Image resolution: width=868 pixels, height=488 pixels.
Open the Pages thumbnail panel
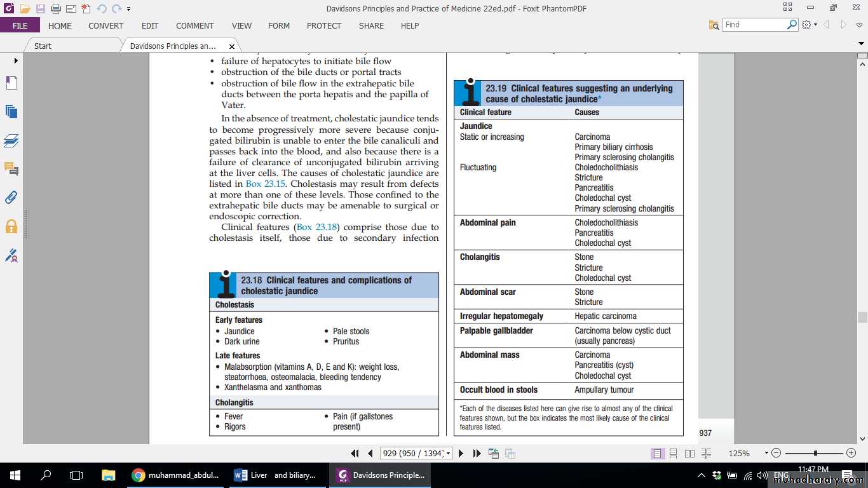click(x=11, y=111)
